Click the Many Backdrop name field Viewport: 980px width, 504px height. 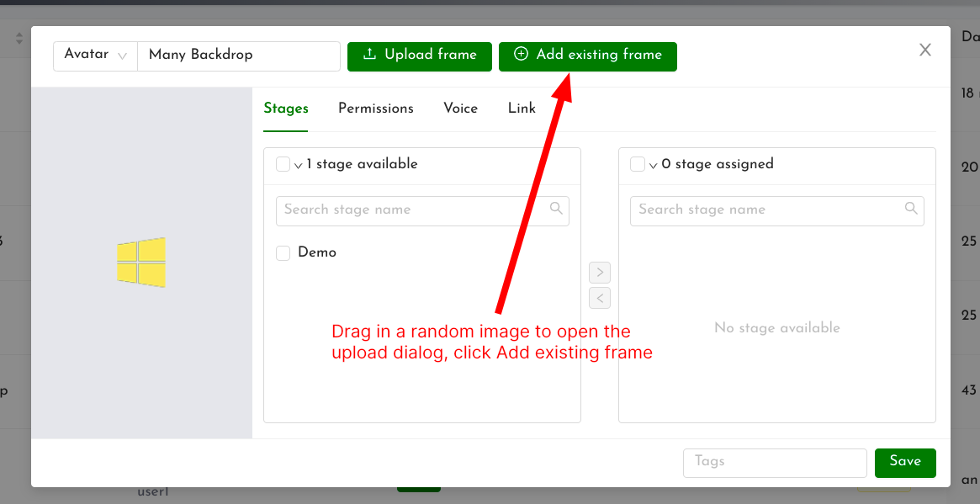[238, 56]
